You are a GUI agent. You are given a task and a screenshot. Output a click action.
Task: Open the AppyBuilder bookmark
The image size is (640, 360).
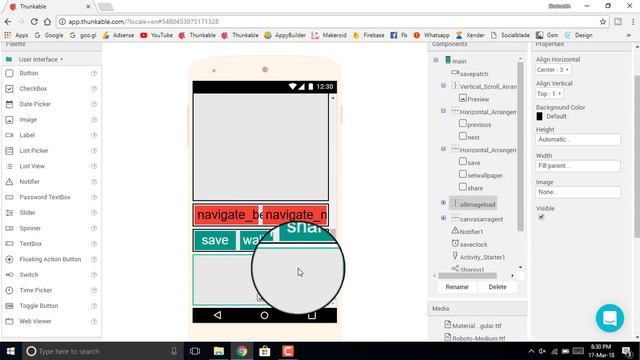(285, 36)
